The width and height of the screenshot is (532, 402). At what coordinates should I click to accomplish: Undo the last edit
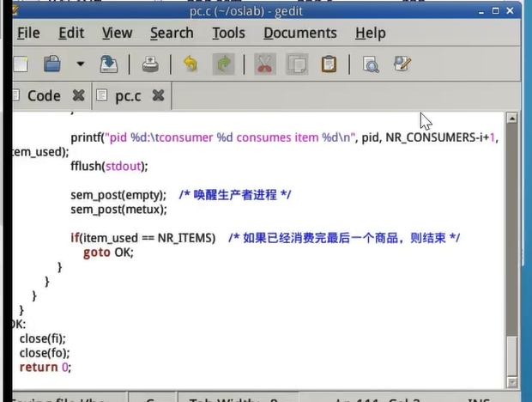coord(190,64)
